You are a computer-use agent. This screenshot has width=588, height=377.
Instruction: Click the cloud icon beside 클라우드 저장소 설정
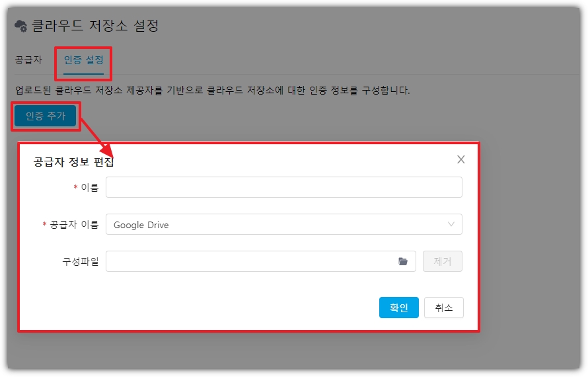click(21, 26)
